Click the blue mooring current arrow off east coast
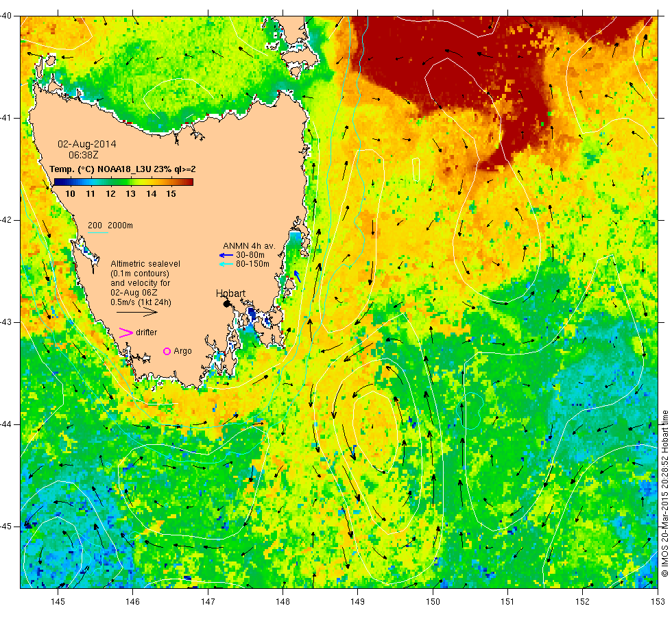The height and width of the screenshot is (617, 672). pyautogui.click(x=297, y=276)
